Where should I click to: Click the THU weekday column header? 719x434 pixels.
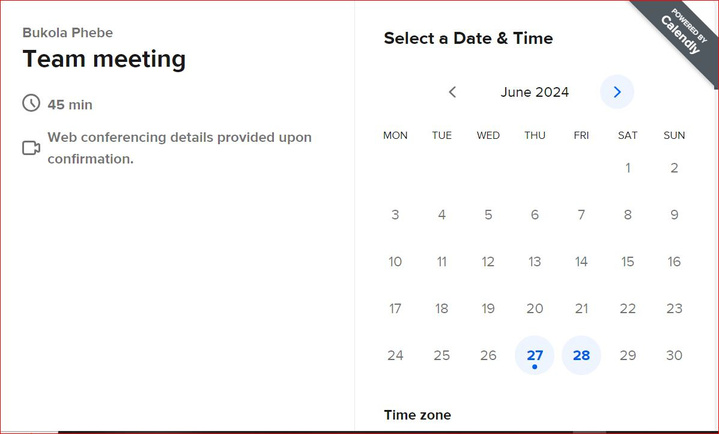pyautogui.click(x=535, y=135)
